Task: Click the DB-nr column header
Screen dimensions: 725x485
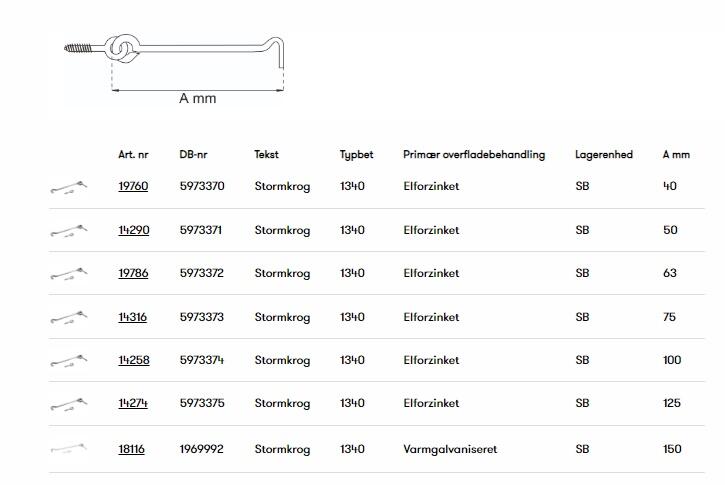Action: (x=194, y=155)
